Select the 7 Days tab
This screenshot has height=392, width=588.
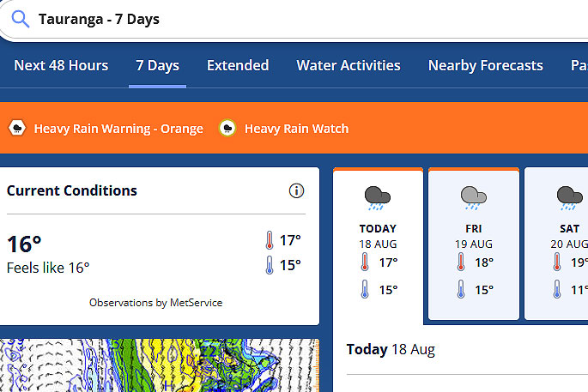(157, 65)
